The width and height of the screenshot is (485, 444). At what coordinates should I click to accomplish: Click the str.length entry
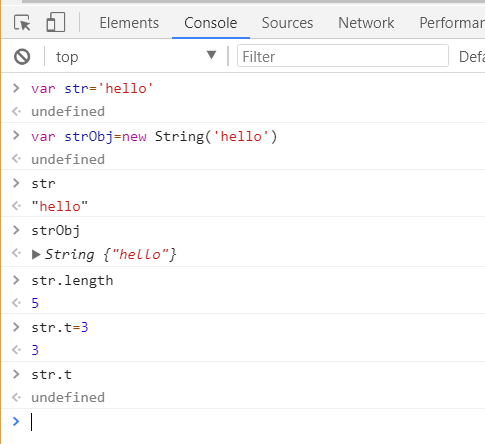pos(72,281)
